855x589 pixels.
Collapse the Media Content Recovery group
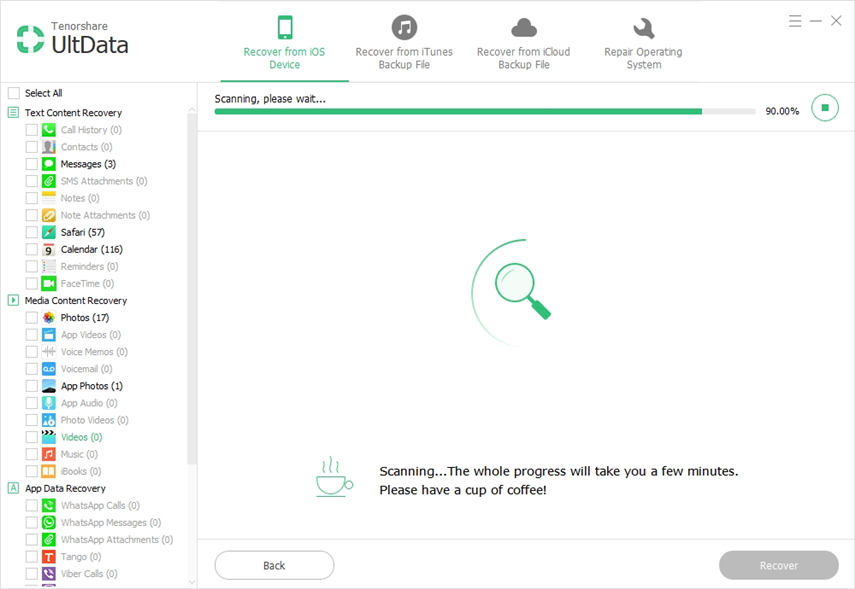pos(13,300)
